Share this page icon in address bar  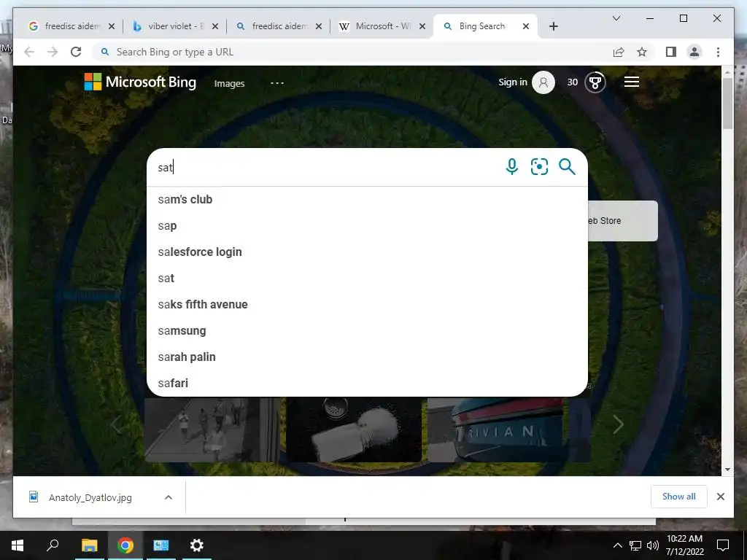619,52
